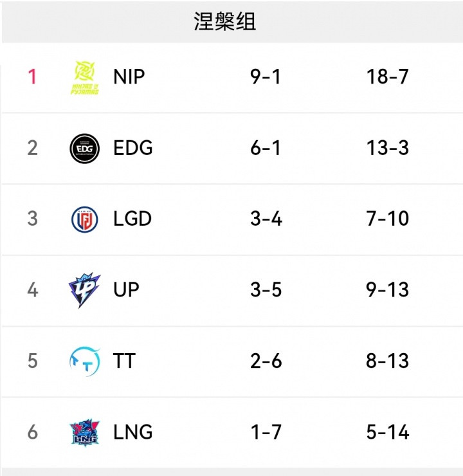
Task: Open the LNG team name
Action: (x=133, y=432)
